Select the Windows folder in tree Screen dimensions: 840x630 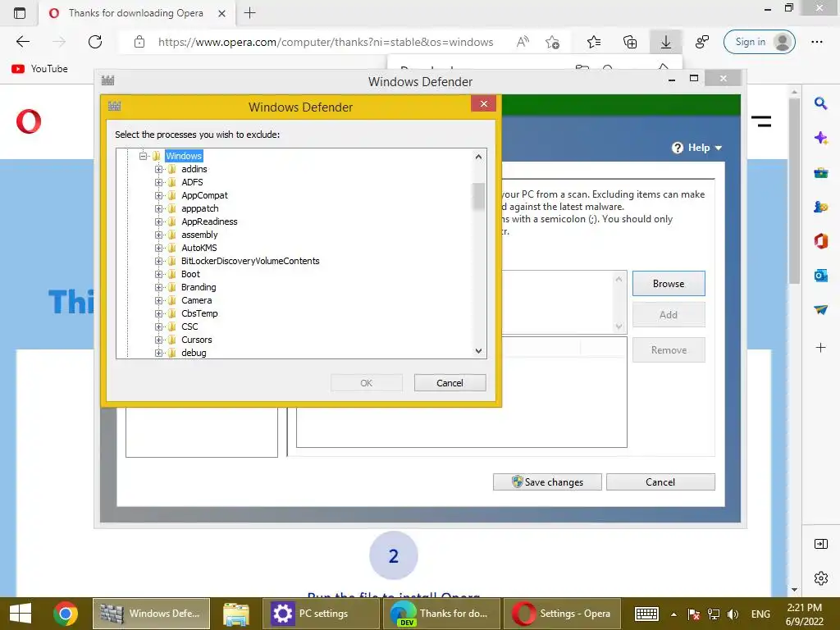click(x=184, y=156)
